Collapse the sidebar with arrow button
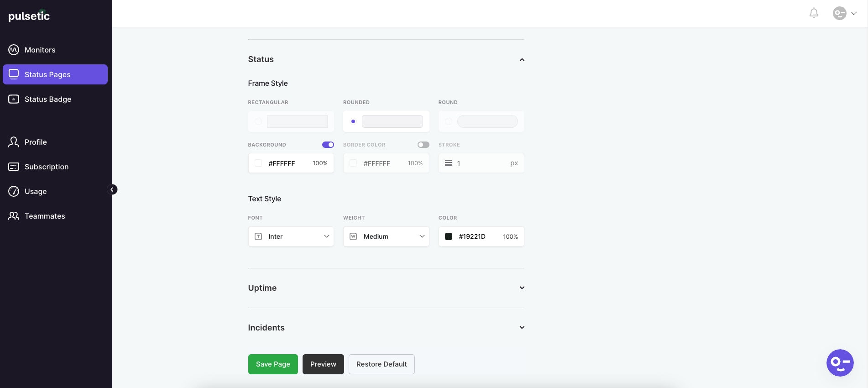 coord(112,189)
